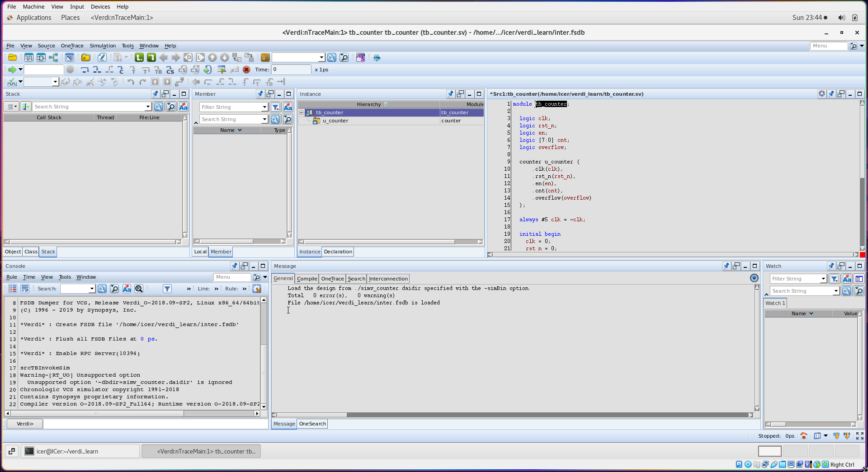
Task: Pin the Message panel
Action: (726, 266)
